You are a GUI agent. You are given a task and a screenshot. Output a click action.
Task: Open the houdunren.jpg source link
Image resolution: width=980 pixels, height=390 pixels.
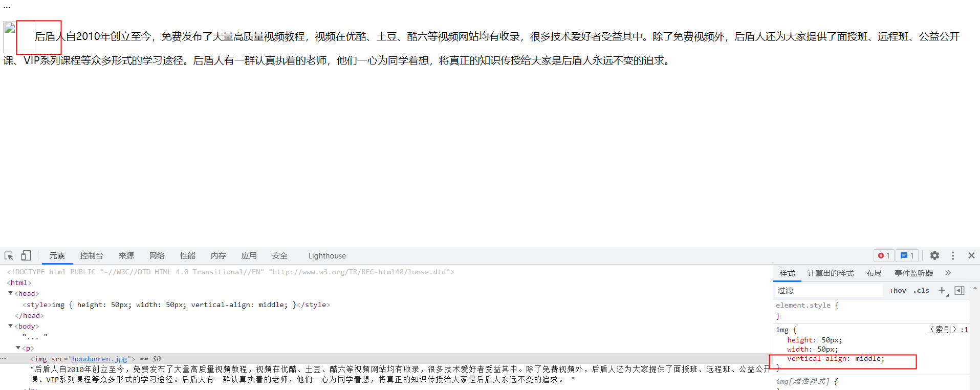tap(99, 359)
